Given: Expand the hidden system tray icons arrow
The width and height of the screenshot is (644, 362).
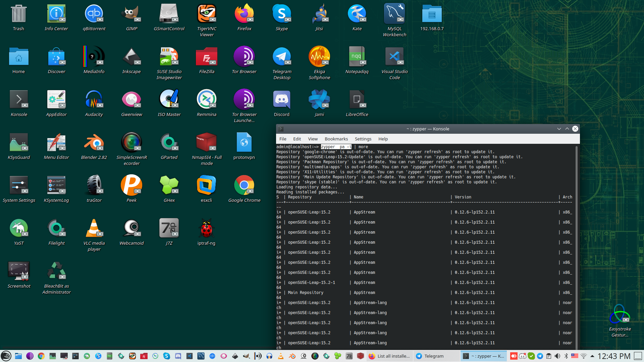Looking at the screenshot, I should [x=592, y=356].
